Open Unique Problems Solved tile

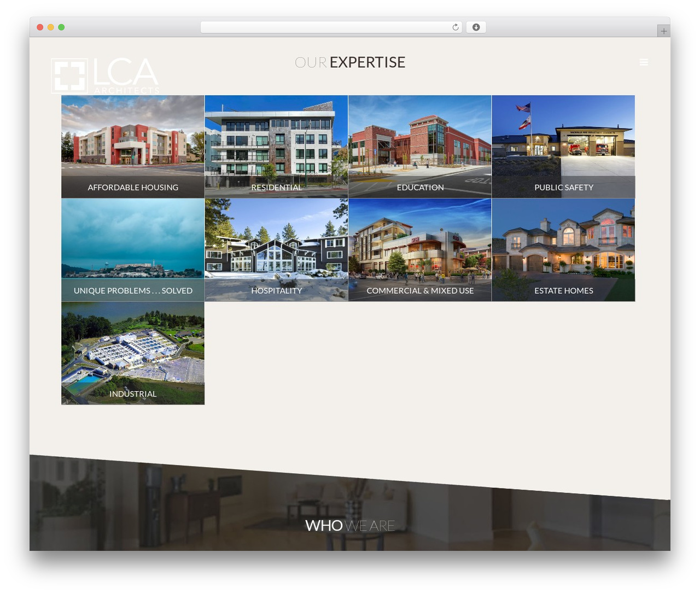pos(133,250)
